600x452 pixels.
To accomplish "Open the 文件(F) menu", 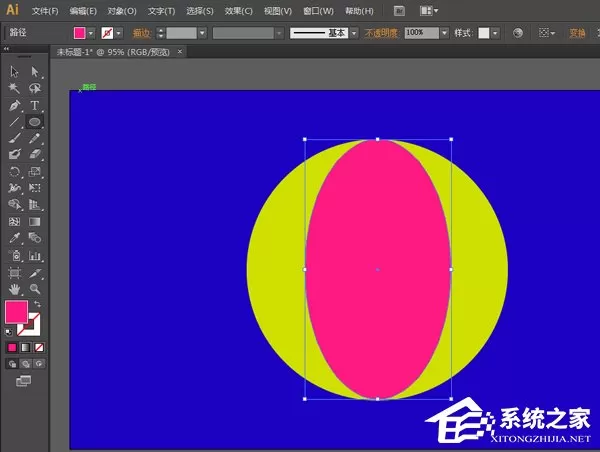I will [45, 11].
